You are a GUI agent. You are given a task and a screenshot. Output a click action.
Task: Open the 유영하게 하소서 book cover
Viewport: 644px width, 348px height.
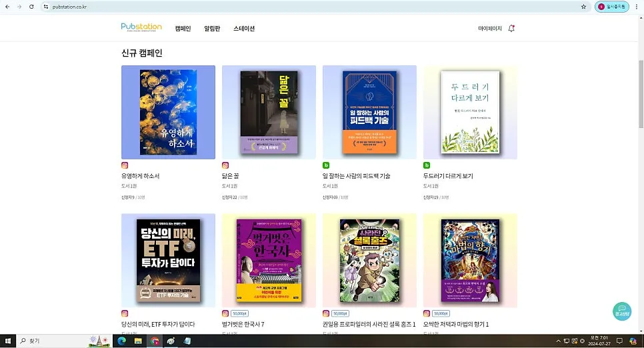tap(168, 112)
